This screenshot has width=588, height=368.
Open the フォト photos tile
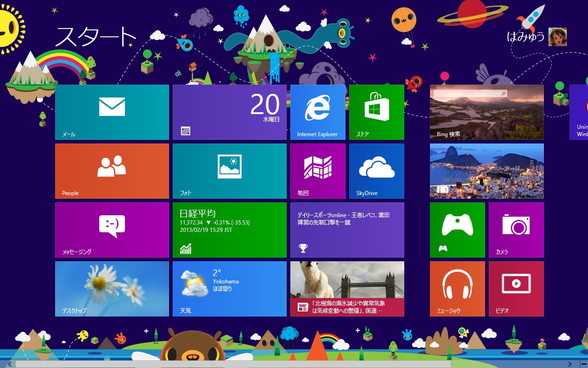[230, 171]
